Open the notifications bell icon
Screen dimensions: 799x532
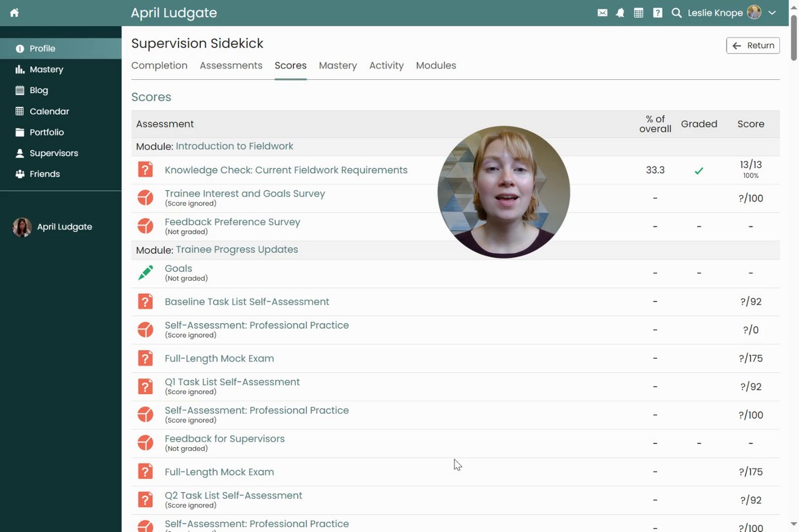pos(620,12)
